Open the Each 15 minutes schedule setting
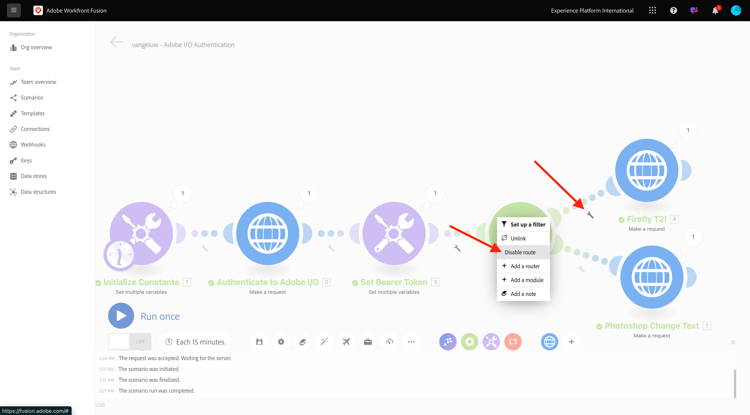Image resolution: width=750 pixels, height=415 pixels. click(195, 342)
